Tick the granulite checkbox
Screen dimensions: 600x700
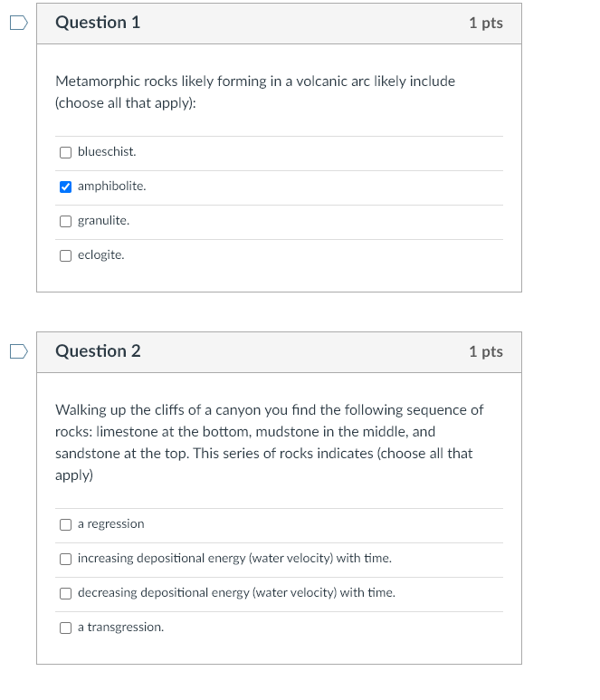[x=65, y=221]
